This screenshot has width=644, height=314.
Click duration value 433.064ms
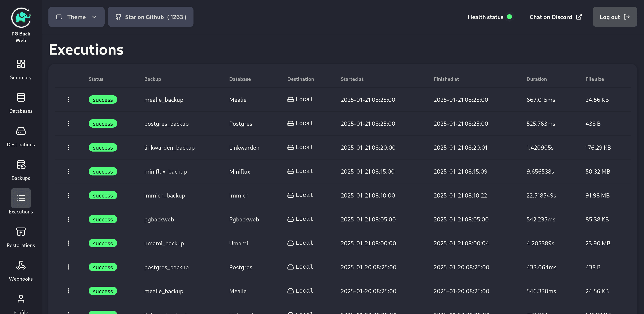point(541,267)
